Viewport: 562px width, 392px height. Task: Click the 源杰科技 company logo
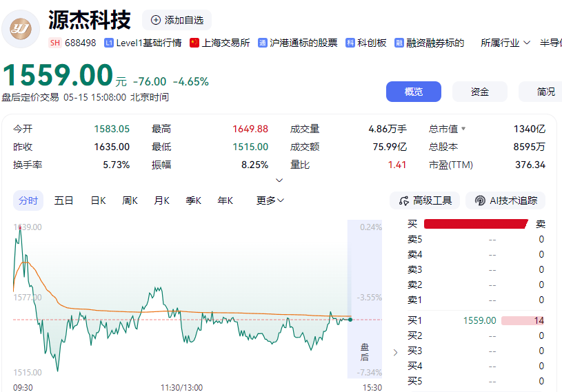click(21, 29)
